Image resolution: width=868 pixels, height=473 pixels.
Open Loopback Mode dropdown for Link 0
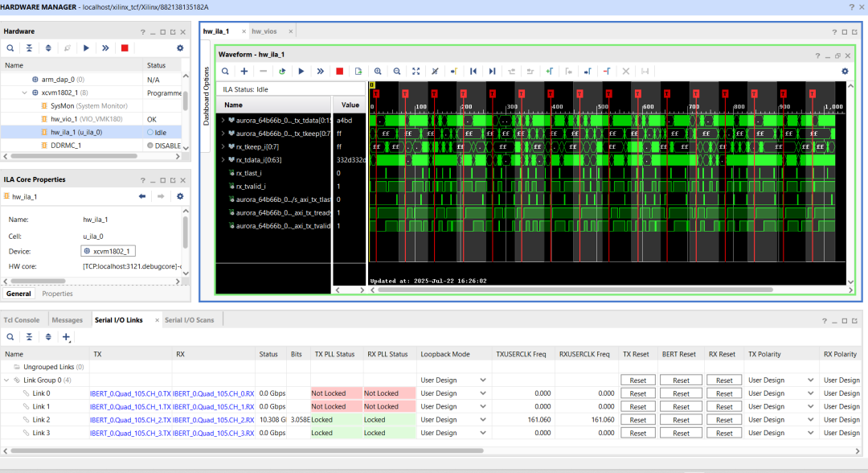pyautogui.click(x=483, y=393)
